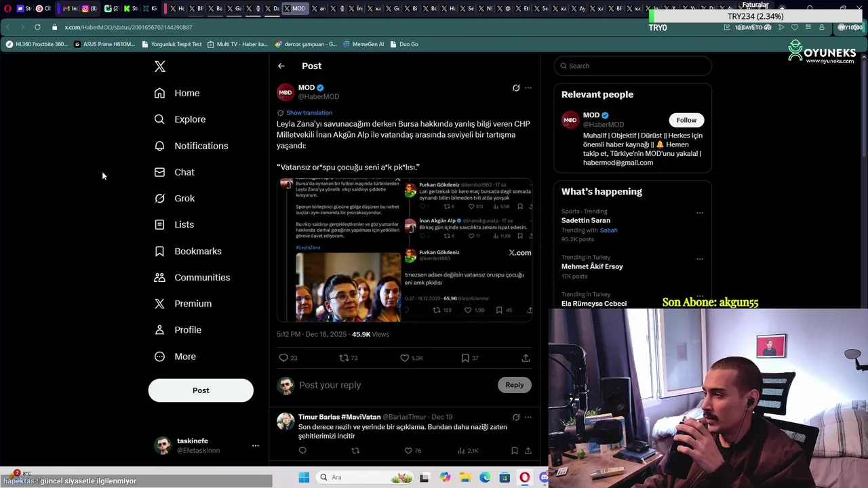This screenshot has height=488, width=868.
Task: Click the share icon on main post
Action: [526, 358]
